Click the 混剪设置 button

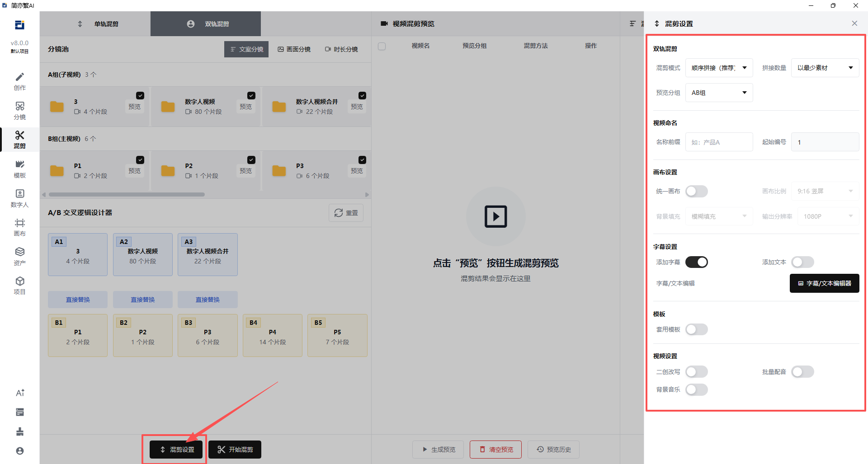(177, 450)
